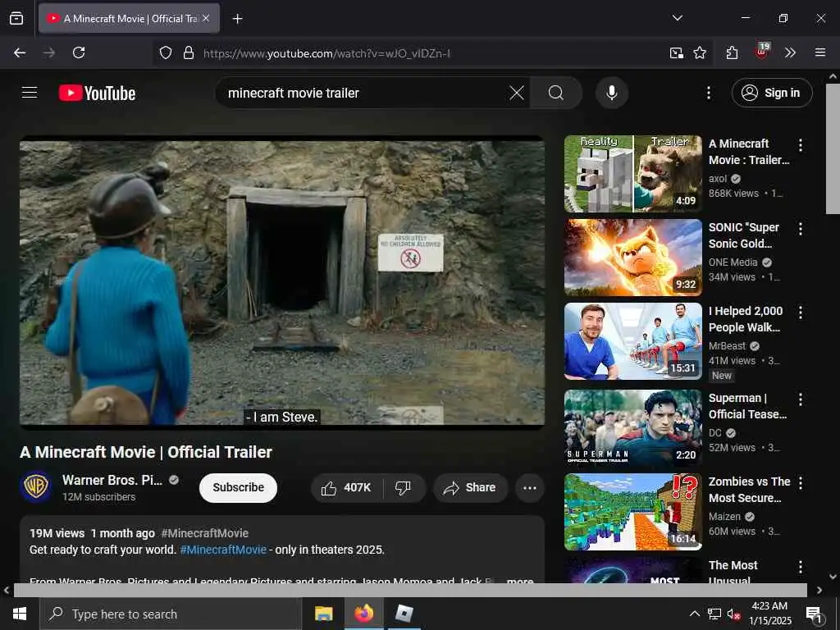Viewport: 840px width, 630px height.
Task: Open File Explorer from taskbar
Action: coord(323,614)
